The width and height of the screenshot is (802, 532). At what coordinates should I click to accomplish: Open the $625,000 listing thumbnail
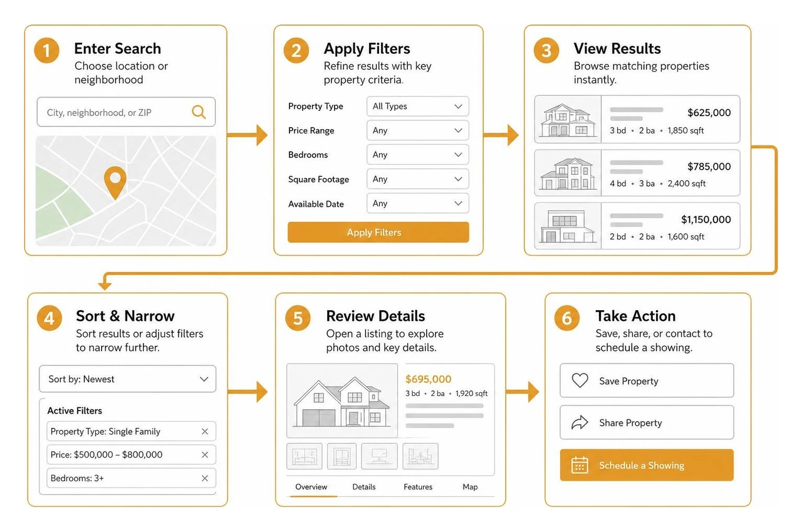(568, 119)
